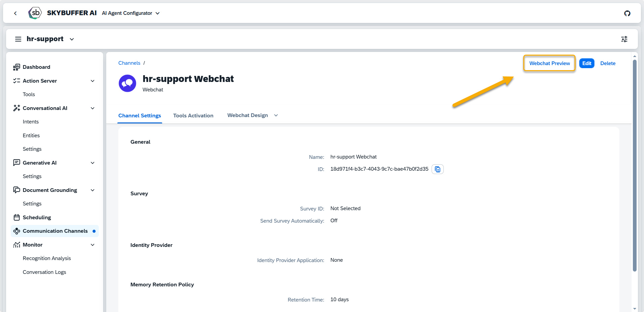Image resolution: width=644 pixels, height=312 pixels.
Task: Click the settings sliders icon at top right
Action: (x=624, y=39)
